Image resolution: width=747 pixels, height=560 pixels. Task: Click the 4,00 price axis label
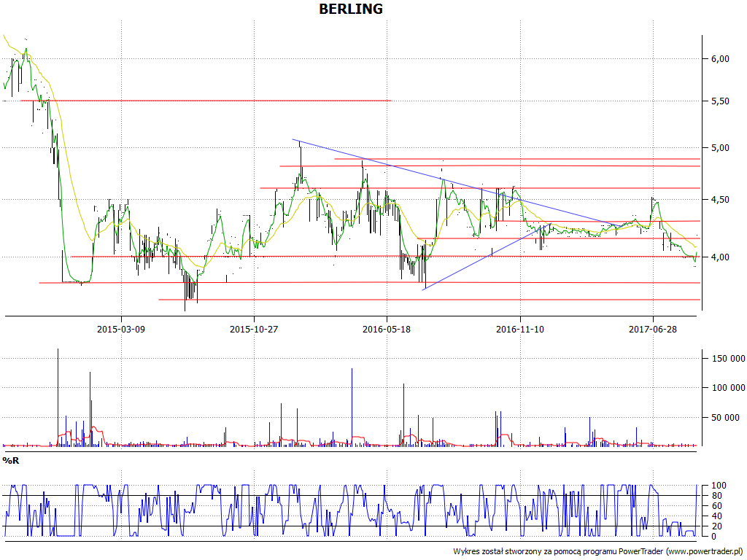point(720,257)
